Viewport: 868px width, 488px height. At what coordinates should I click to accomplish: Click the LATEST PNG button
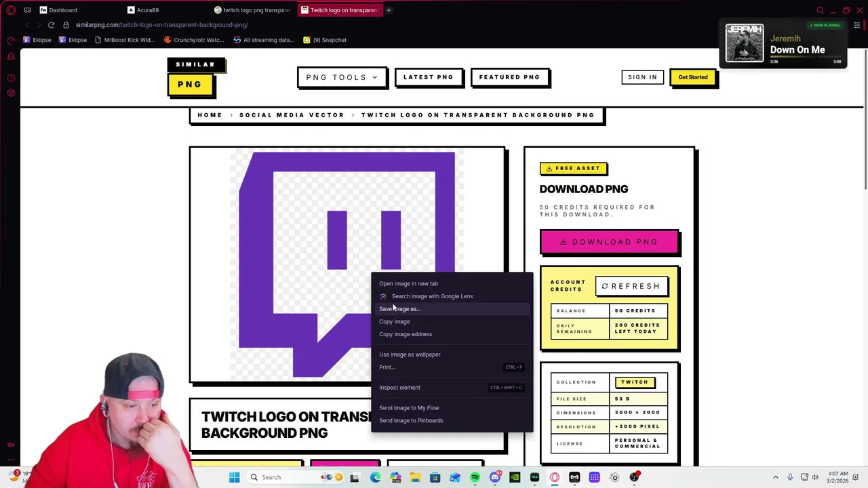click(x=428, y=77)
